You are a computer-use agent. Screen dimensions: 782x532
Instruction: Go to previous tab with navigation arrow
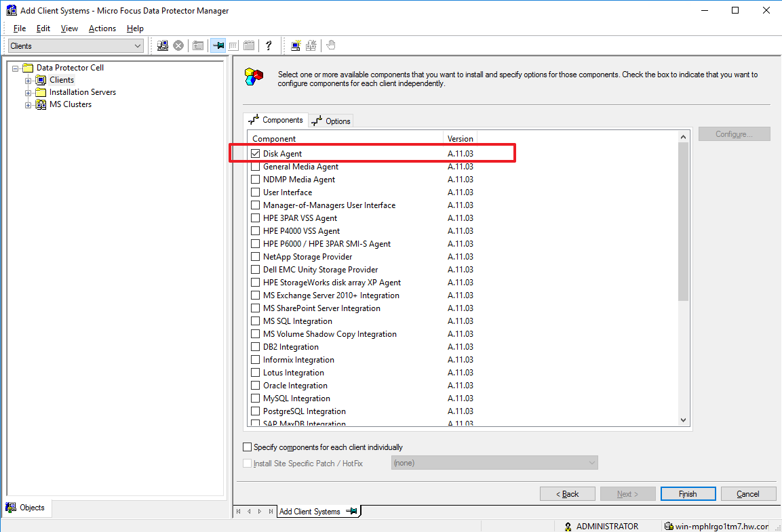(x=249, y=511)
